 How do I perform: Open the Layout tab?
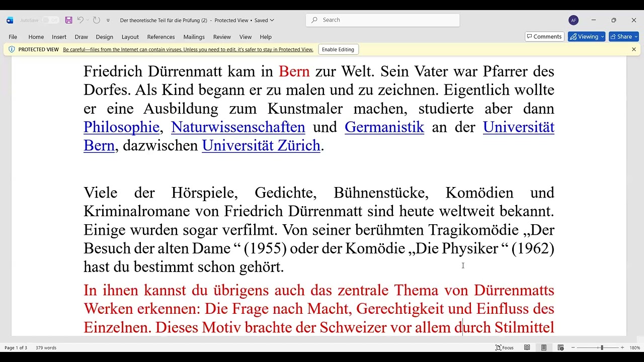click(130, 37)
